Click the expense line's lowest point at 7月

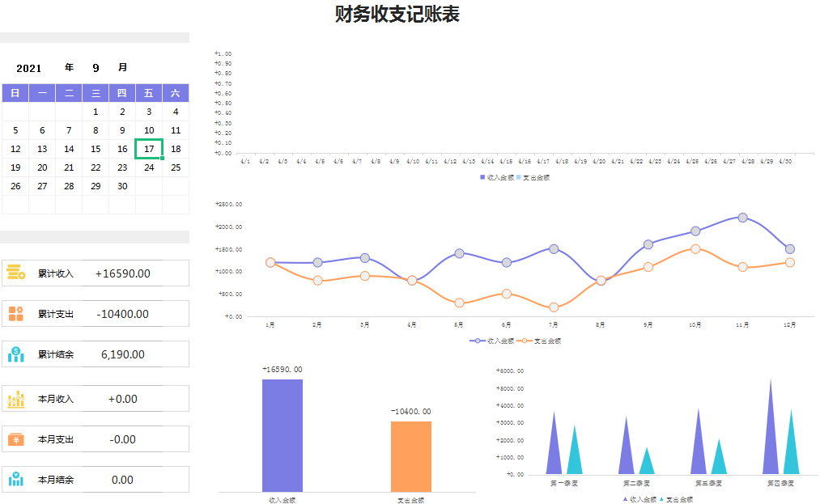click(554, 307)
